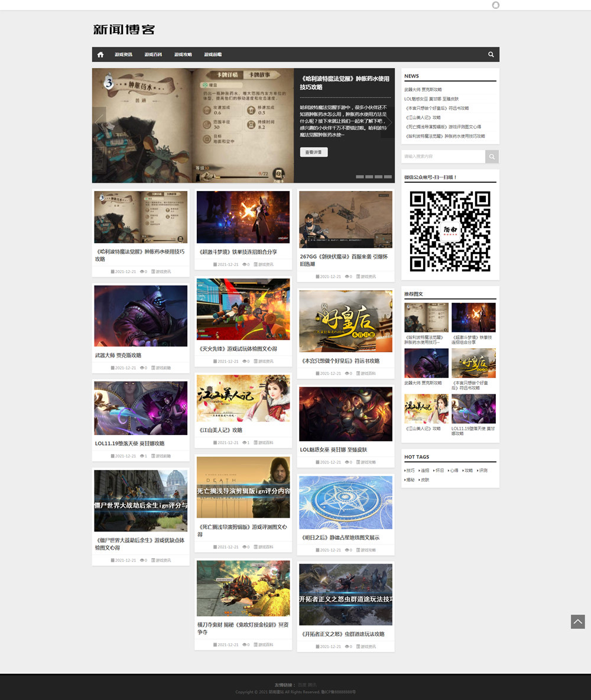This screenshot has width=591, height=700.
Task: Show the previous carousel slide
Action: pos(99,121)
